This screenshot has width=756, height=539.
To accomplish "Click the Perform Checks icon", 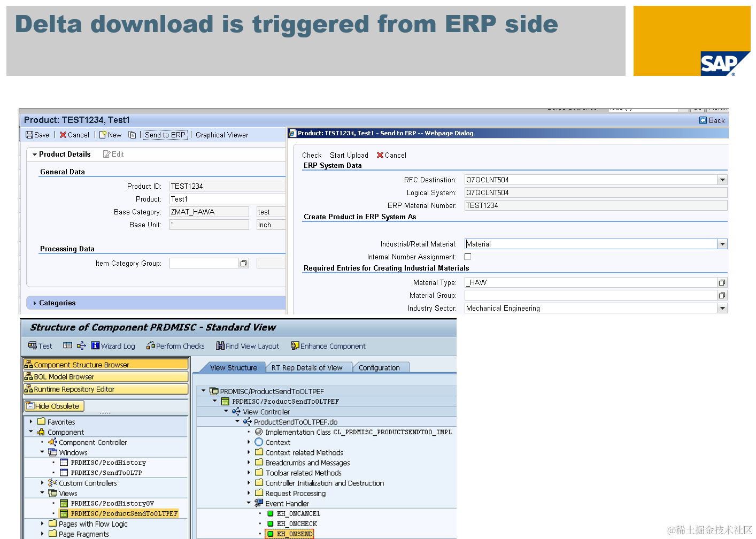I will (x=151, y=345).
